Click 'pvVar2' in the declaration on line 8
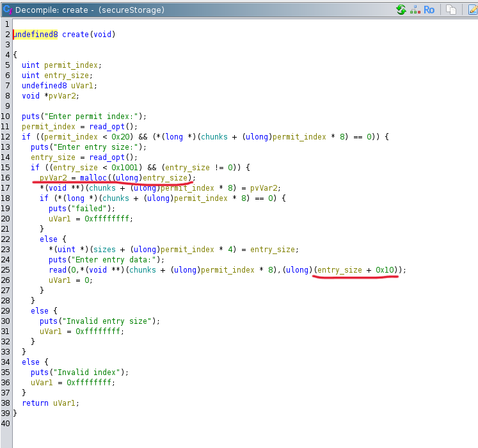This screenshot has height=448, width=478. (x=62, y=96)
